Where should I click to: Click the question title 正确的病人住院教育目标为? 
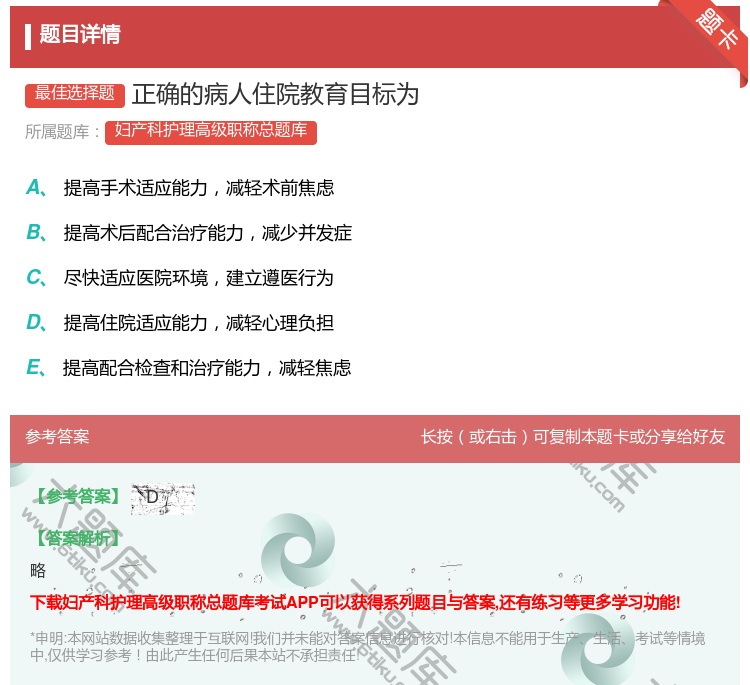276,94
